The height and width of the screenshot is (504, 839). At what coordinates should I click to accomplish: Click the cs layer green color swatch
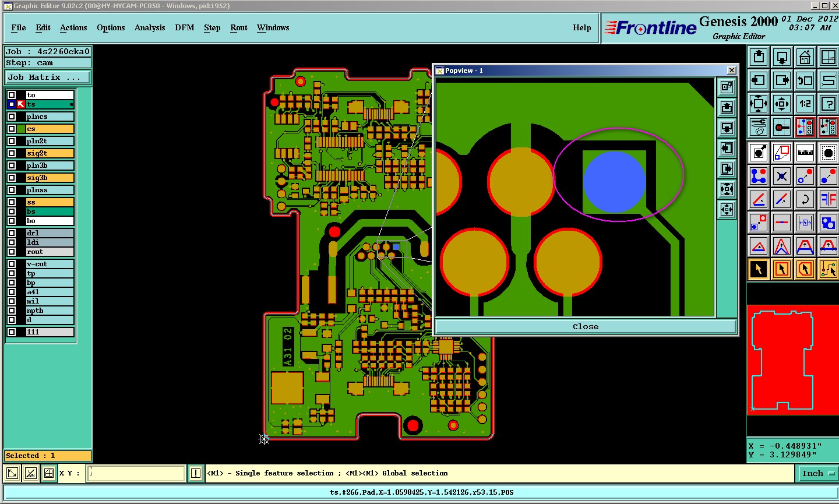click(x=21, y=129)
